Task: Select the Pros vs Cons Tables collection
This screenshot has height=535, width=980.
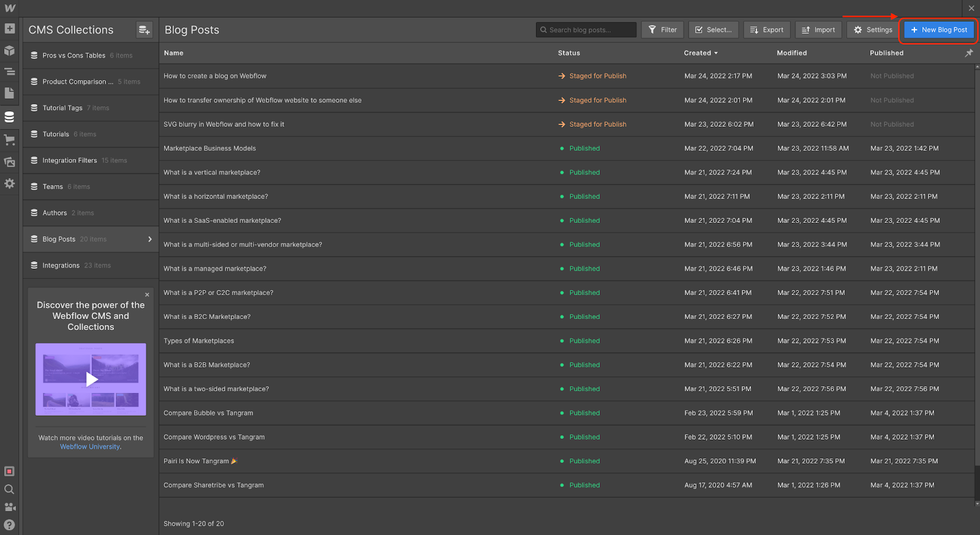Action: 91,55
